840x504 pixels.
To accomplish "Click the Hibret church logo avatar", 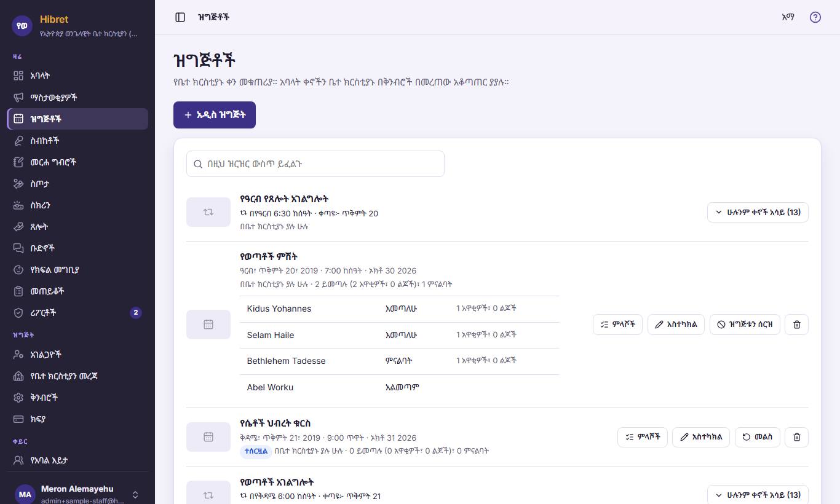I will pyautogui.click(x=22, y=25).
